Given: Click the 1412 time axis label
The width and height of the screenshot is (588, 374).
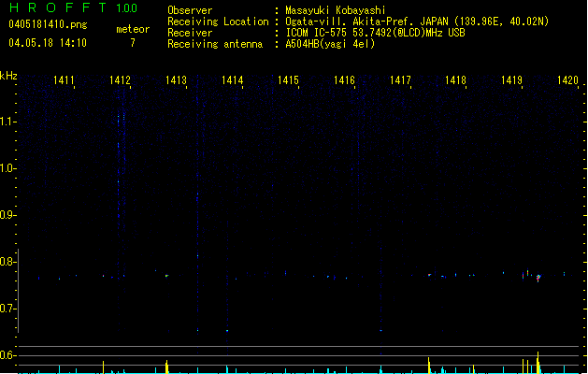Looking at the screenshot, I should 120,79.
